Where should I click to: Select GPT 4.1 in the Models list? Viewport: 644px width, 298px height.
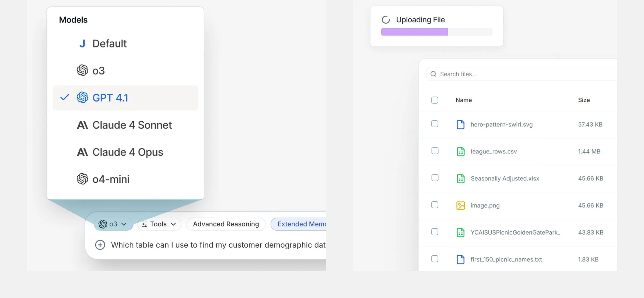pos(125,98)
